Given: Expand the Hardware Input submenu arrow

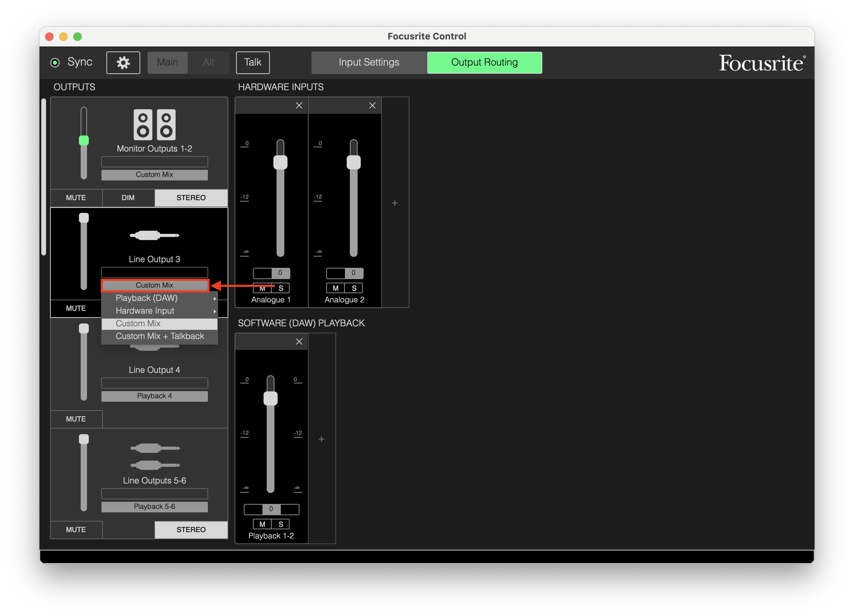Looking at the screenshot, I should (x=215, y=312).
